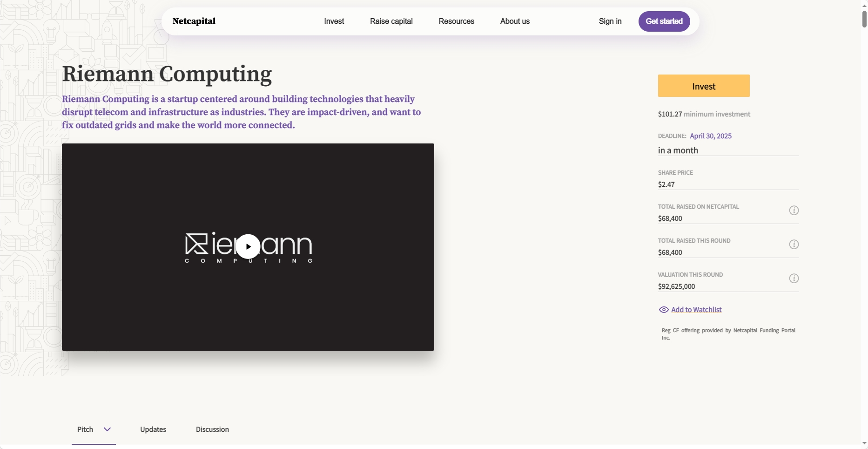Click the $2.47 share price value
This screenshot has height=449, width=868.
[x=666, y=184]
